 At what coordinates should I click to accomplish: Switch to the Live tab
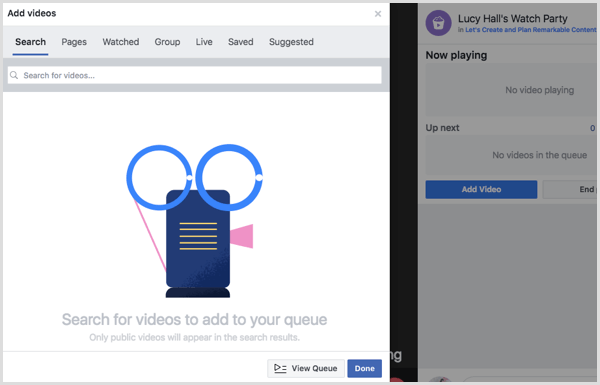204,42
